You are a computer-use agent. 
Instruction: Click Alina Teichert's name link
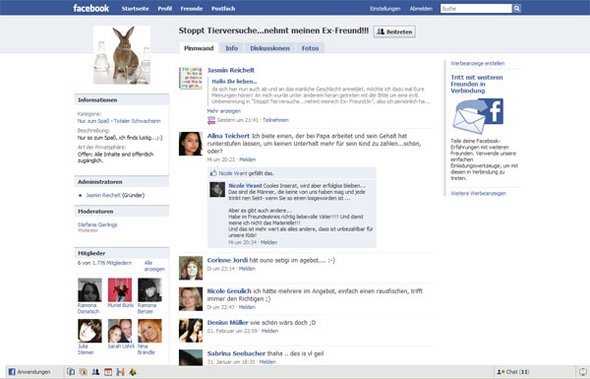point(228,136)
